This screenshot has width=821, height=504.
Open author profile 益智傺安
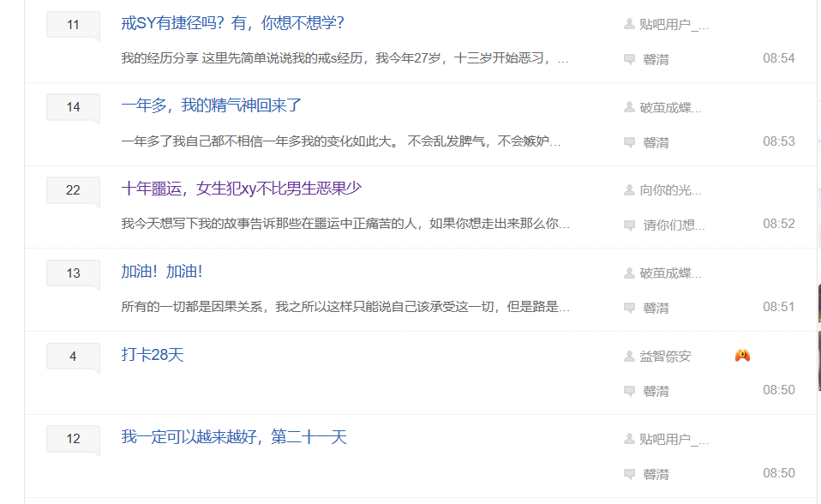[665, 356]
